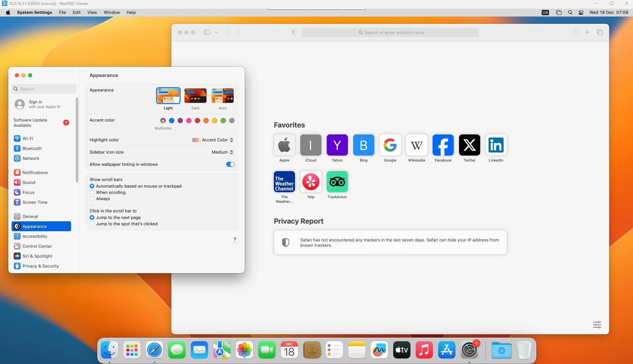Open Safari start page customize settings icon

coord(597,325)
